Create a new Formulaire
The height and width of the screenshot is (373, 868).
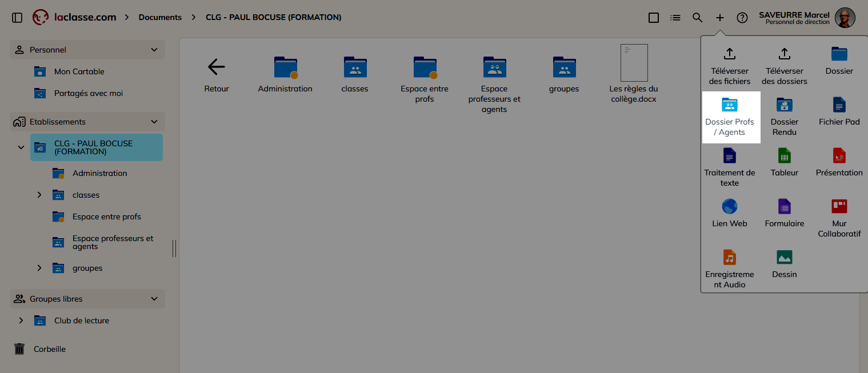[x=785, y=213]
